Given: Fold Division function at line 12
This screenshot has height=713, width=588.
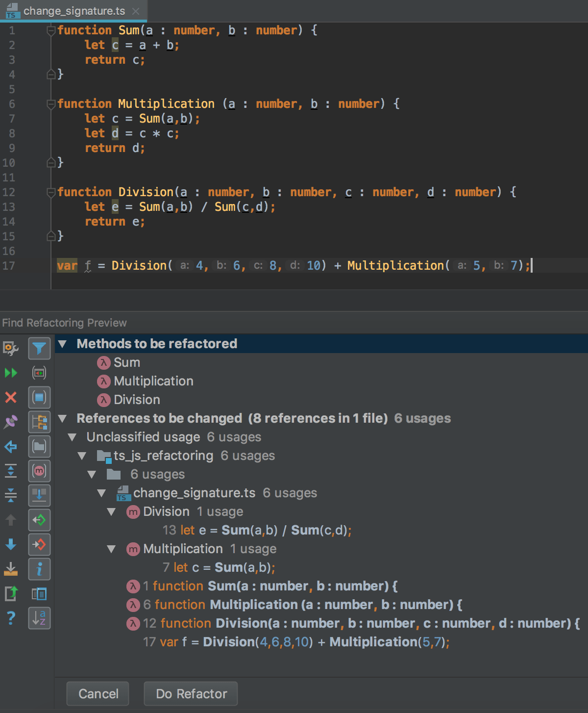Looking at the screenshot, I should 50,192.
